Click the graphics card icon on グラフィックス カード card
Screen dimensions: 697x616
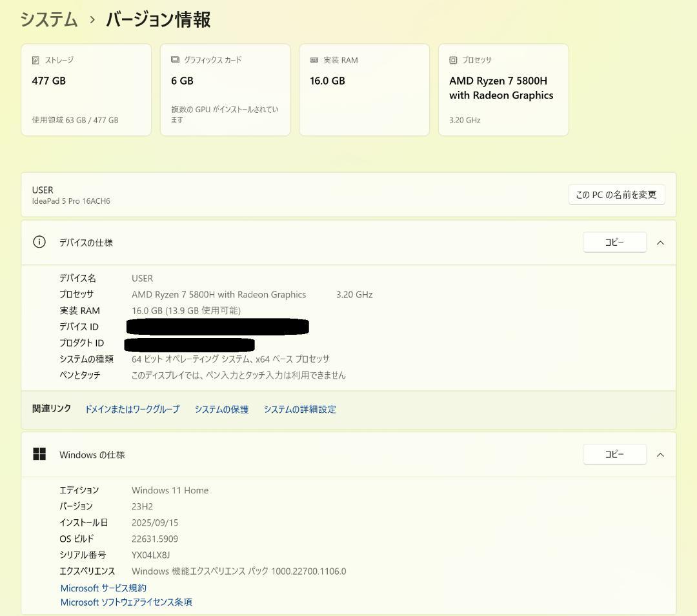(x=174, y=60)
